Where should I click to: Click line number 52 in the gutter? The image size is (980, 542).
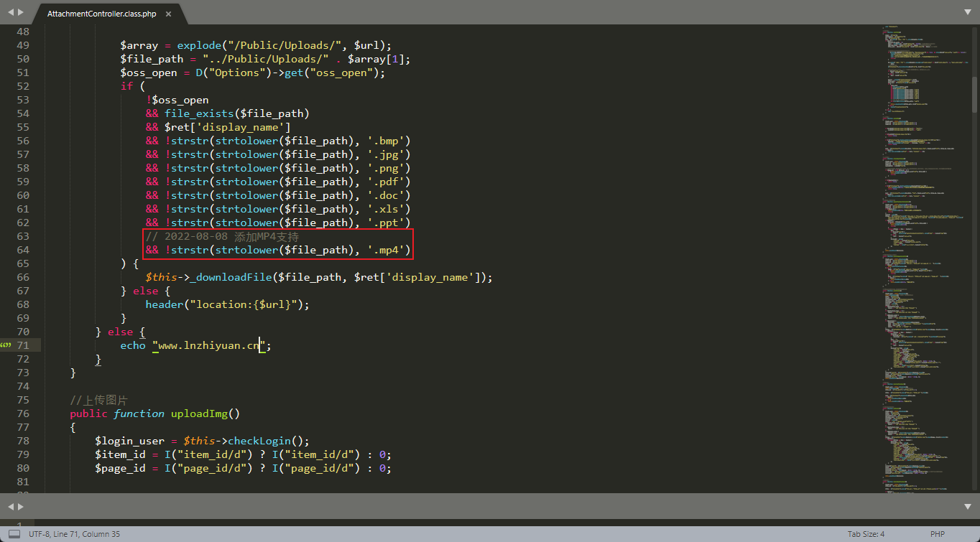click(x=22, y=86)
